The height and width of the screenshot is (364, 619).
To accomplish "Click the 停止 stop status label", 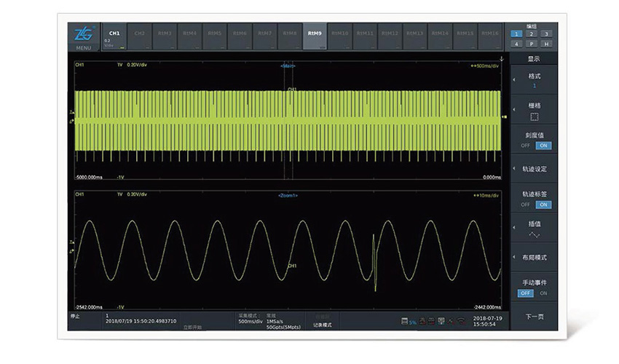I will [x=75, y=316].
